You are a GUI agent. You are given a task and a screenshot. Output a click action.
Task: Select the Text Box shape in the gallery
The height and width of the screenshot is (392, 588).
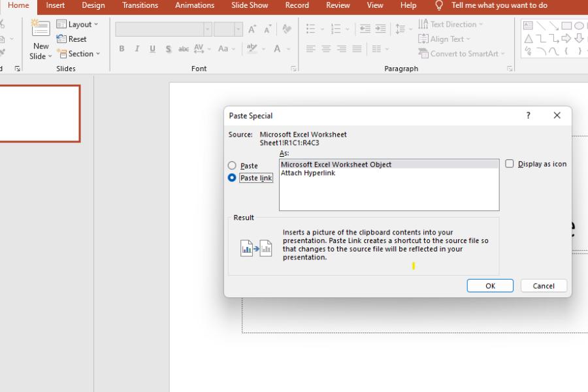tap(528, 25)
